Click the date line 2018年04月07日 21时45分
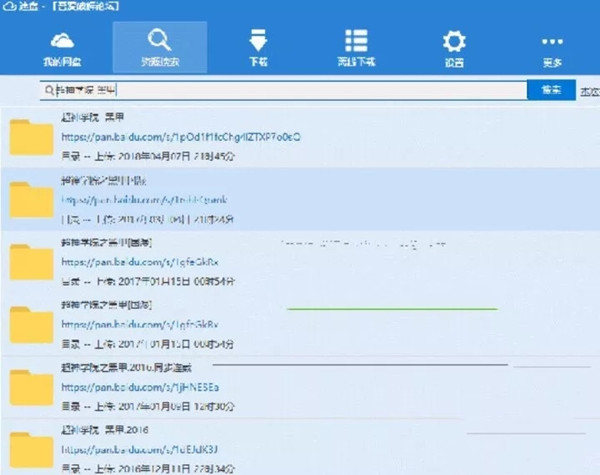 pos(148,156)
